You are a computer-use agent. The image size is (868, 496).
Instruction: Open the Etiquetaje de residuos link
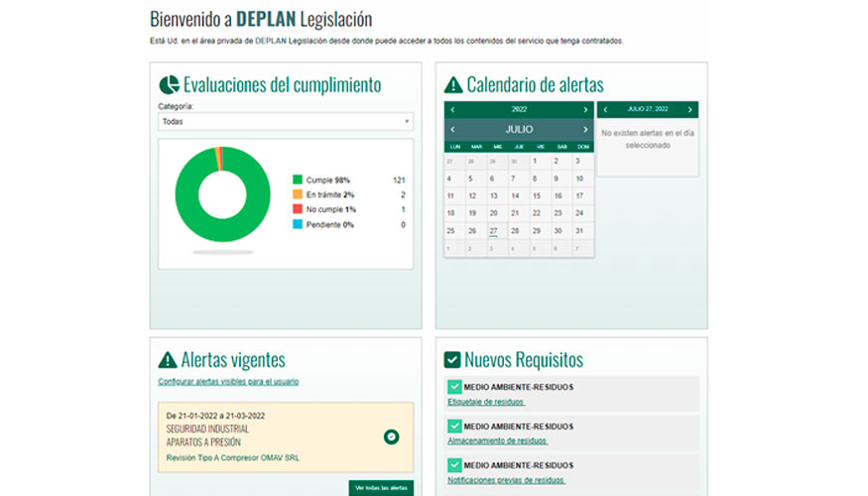[485, 402]
